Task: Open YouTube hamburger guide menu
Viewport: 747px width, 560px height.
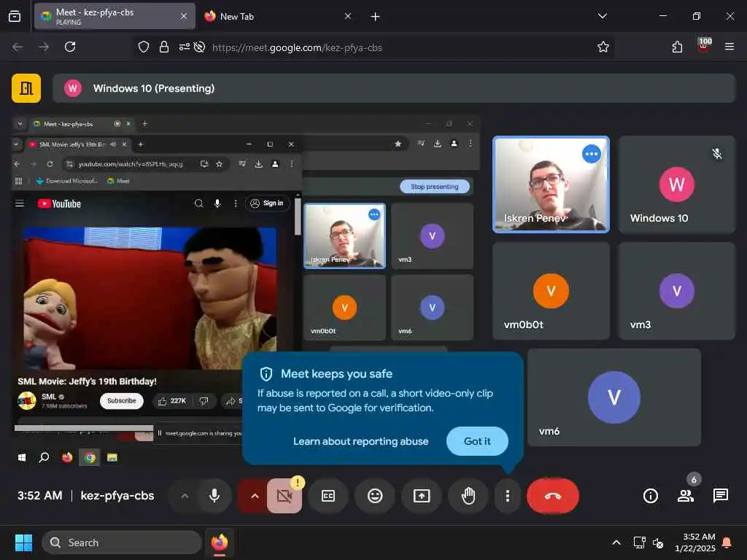Action: (20, 204)
